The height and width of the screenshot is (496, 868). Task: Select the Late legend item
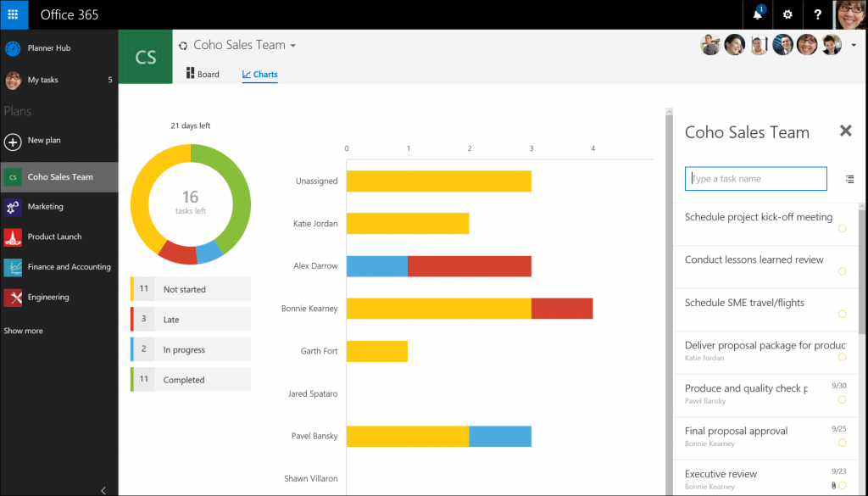tap(191, 320)
